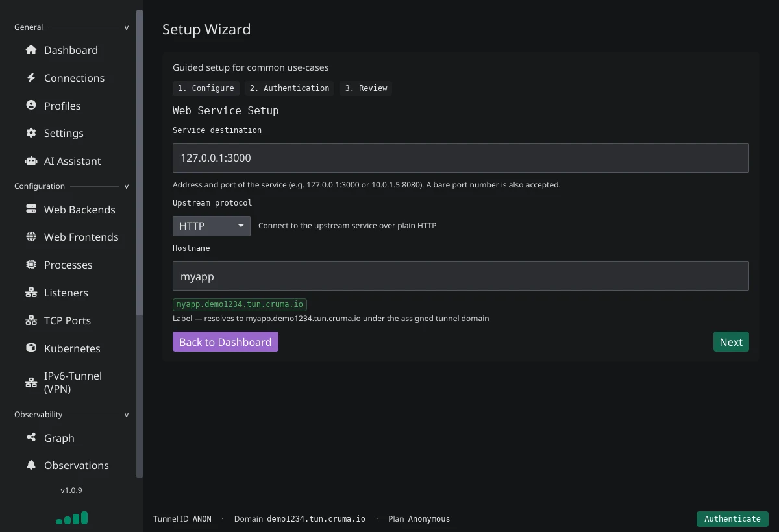Click Plan Anonymous in status bar
This screenshot has height=532, width=779.
(x=419, y=519)
